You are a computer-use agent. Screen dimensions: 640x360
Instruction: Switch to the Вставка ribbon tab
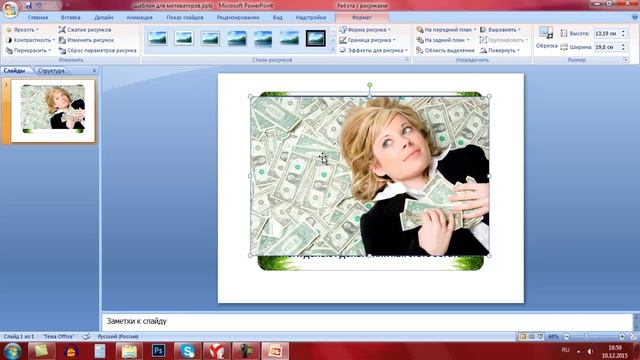[x=71, y=18]
